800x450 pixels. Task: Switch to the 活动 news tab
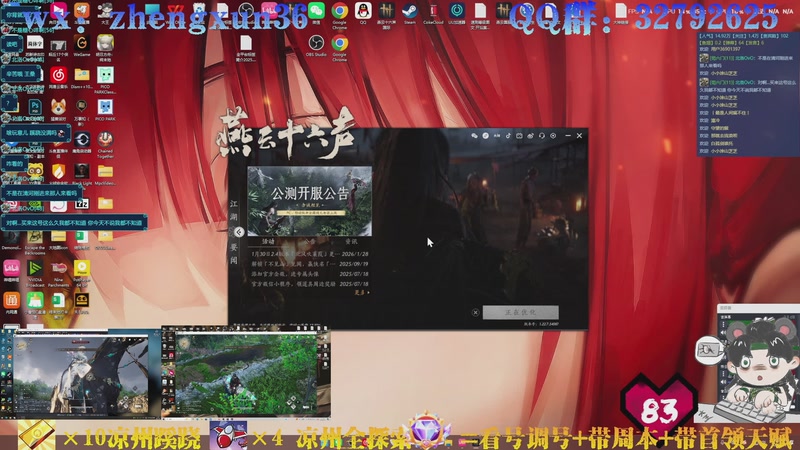[x=268, y=241]
